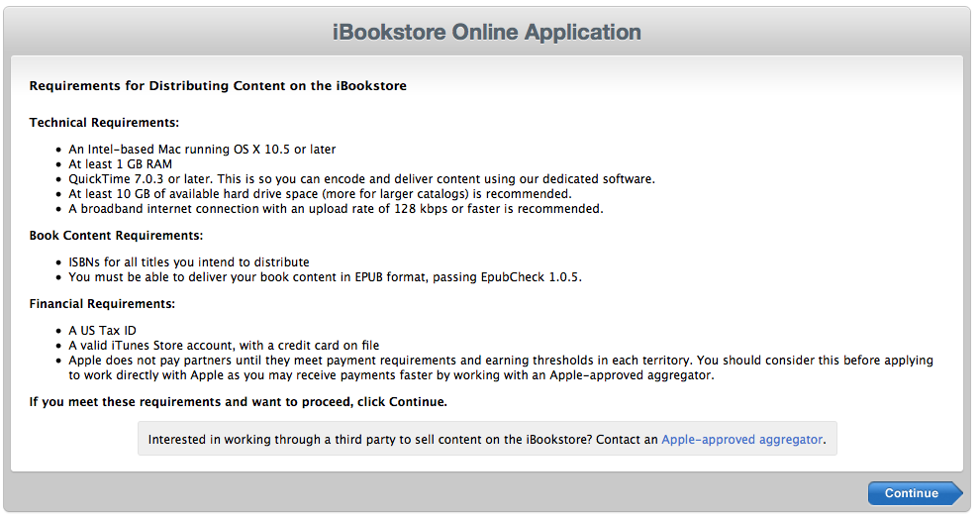
Task: Click the A US Tax ID item
Action: coord(102,331)
